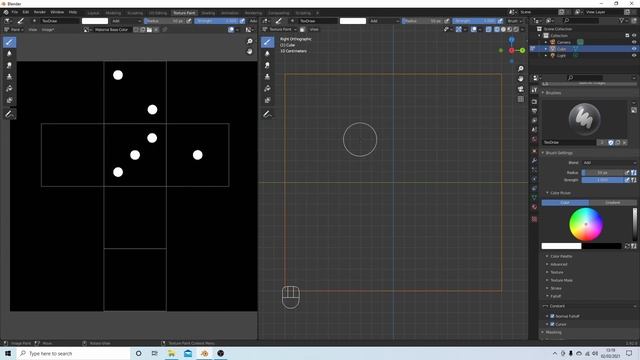Screen dimensions: 640x360
Task: Toggle strength pressure sensitivity in Brush Settings
Action: coord(627,180)
